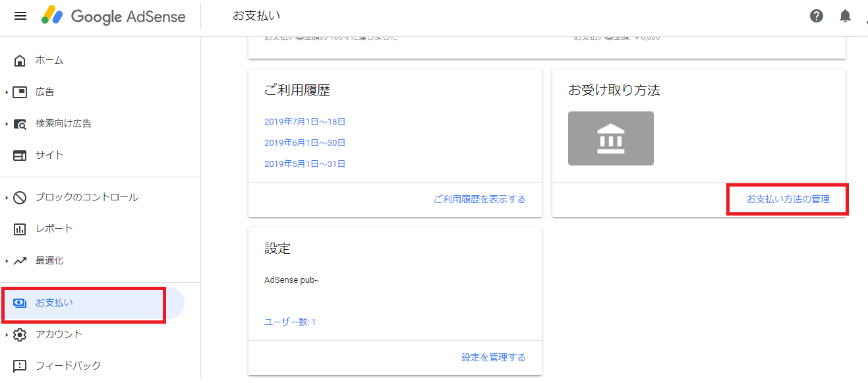
Task: Open the notifications bell
Action: [845, 16]
